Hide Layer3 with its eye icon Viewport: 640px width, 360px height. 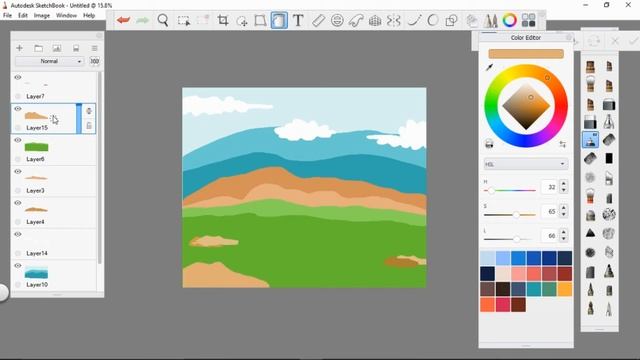[x=18, y=171]
